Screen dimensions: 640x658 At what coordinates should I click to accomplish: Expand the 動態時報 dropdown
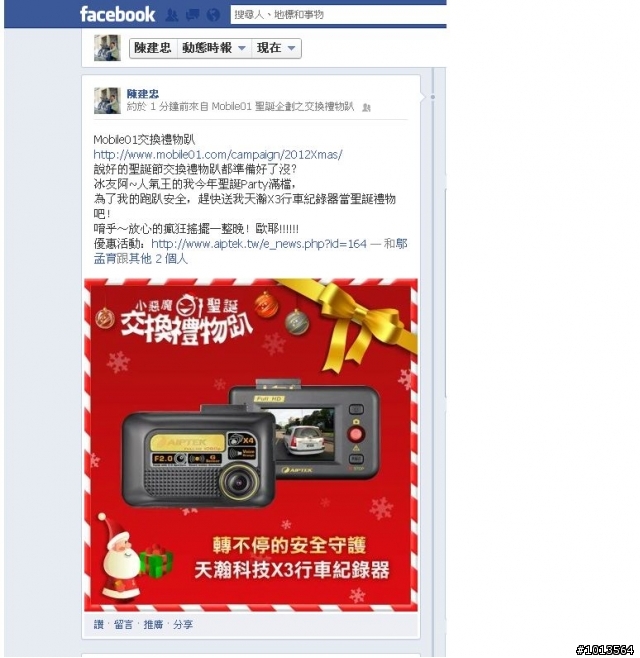tap(213, 48)
